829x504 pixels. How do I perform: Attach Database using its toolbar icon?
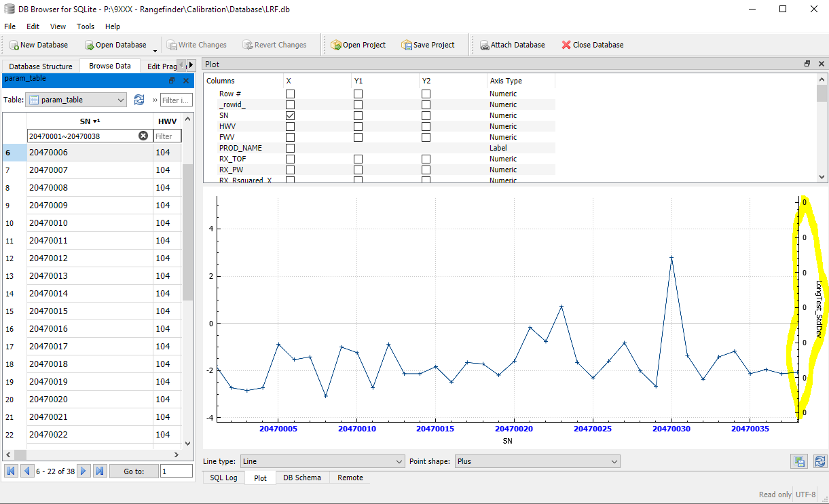(x=512, y=45)
